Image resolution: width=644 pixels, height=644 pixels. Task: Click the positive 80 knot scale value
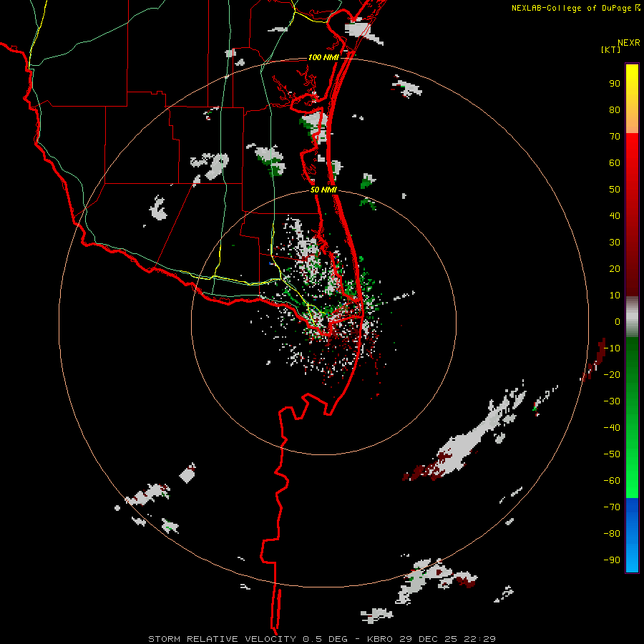point(615,110)
